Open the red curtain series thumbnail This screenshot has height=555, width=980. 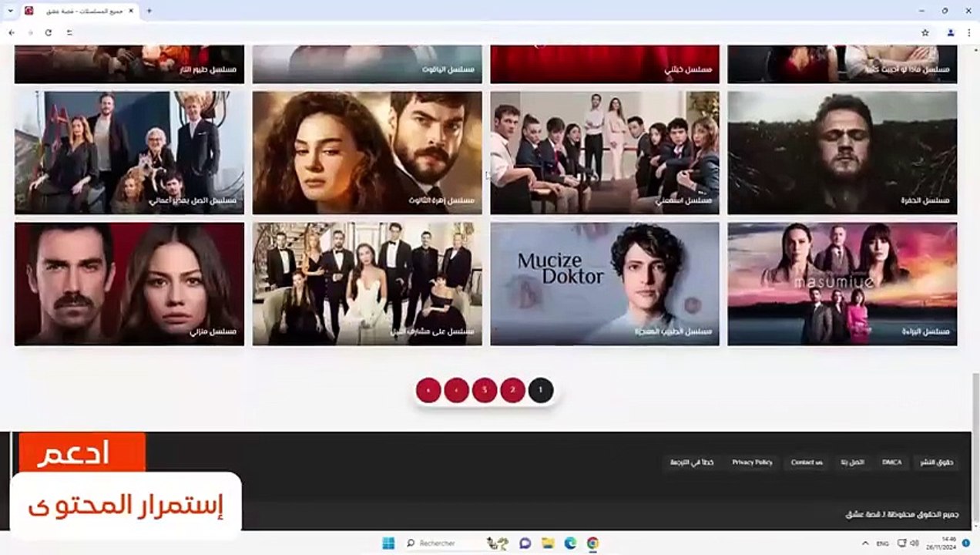pos(605,64)
